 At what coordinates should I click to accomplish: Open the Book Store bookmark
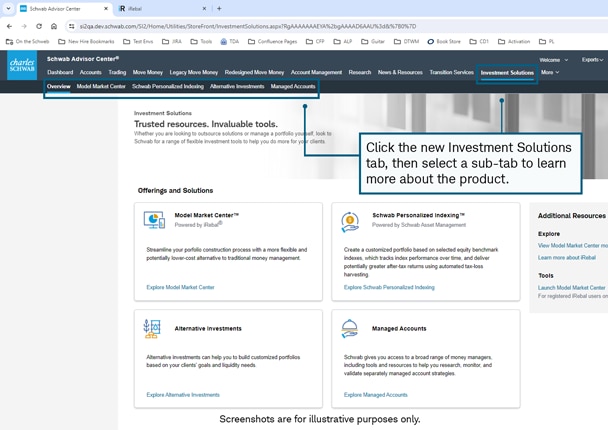pos(444,41)
